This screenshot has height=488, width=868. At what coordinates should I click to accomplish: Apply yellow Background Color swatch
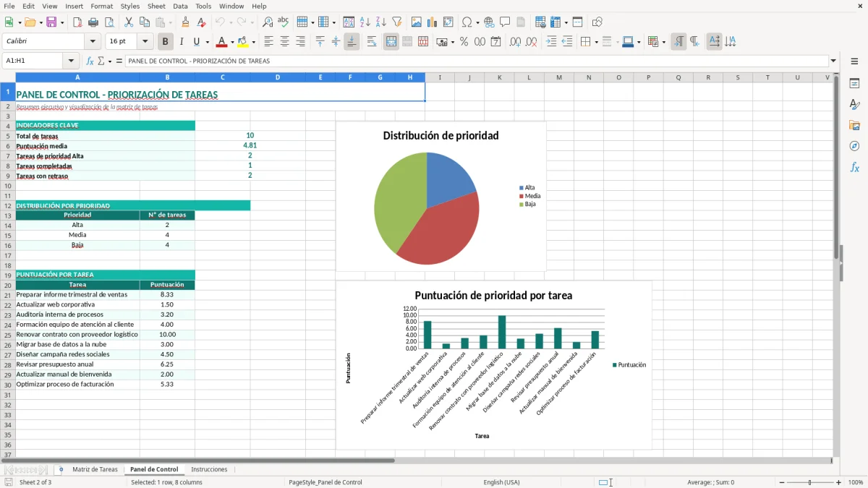pos(243,42)
